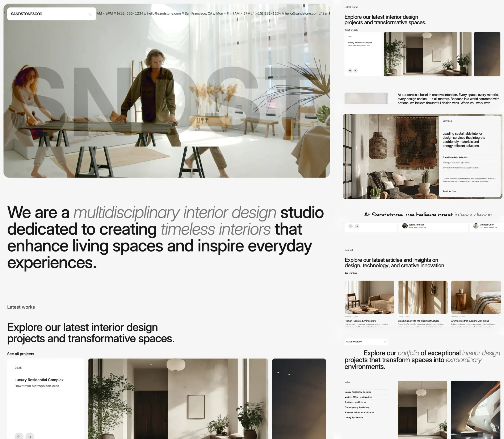Click the 'Journal' section label

tap(349, 250)
